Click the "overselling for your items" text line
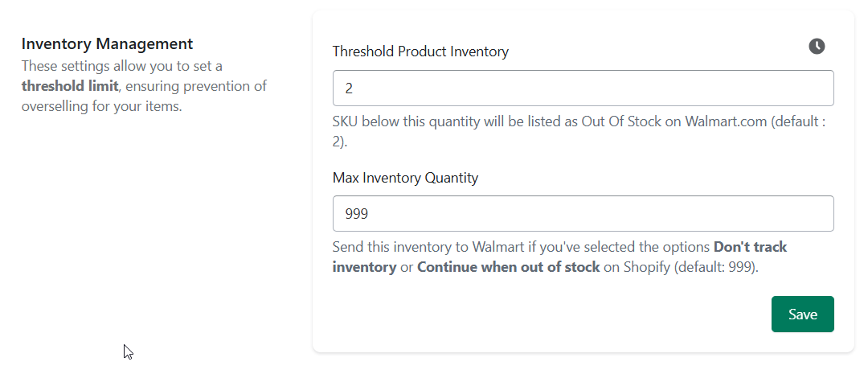This screenshot has height=370, width=868. [x=101, y=106]
